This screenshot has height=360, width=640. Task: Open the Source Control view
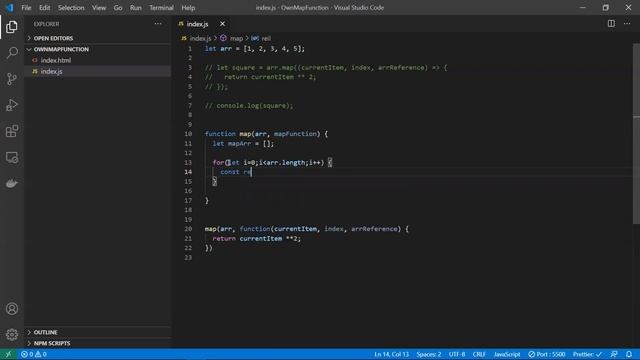click(x=12, y=79)
